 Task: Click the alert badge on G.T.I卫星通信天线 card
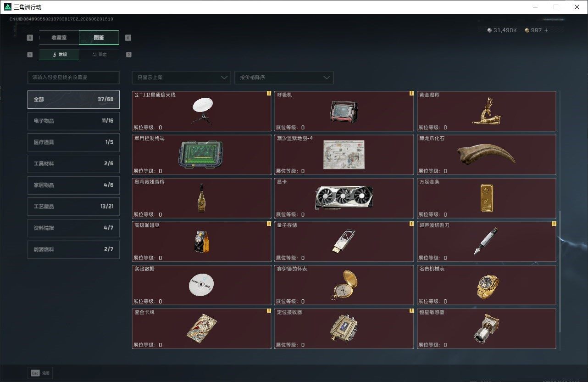[x=269, y=93]
